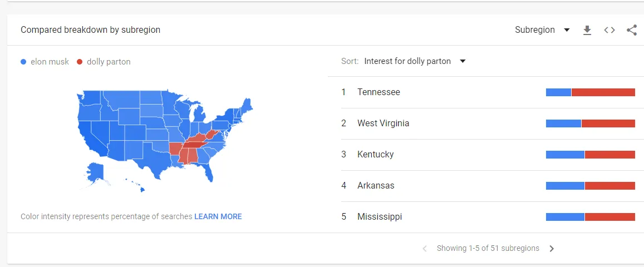Screen dimensions: 644x267
Task: Select Mississippi in the ranked list
Action: (380, 217)
